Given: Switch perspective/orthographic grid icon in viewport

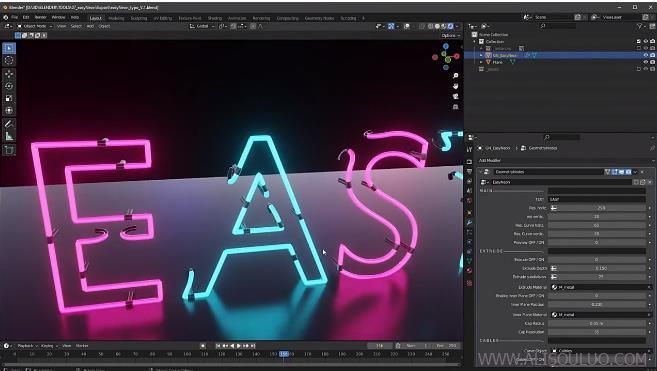Looking at the screenshot, I should pyautogui.click(x=455, y=107).
